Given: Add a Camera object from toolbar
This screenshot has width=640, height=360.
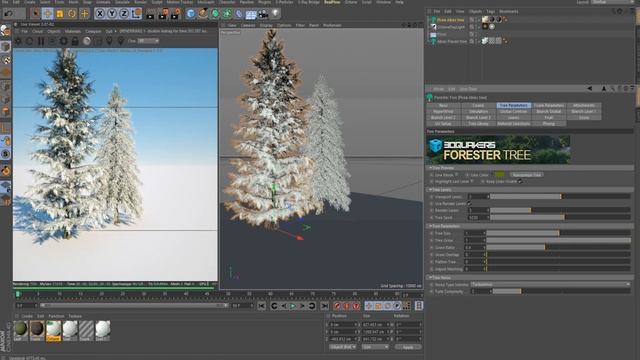Looking at the screenshot, I should (x=263, y=14).
